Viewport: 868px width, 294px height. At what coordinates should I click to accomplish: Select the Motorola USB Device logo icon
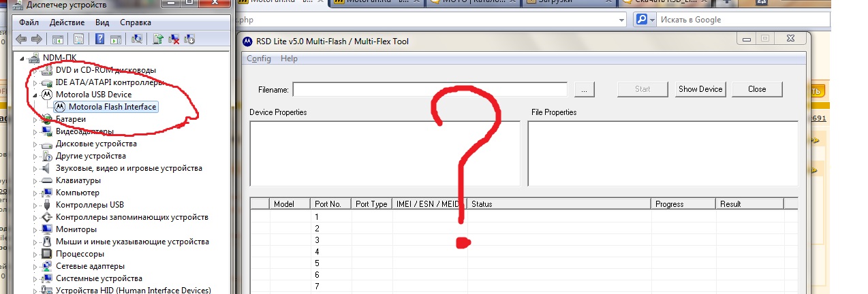coord(47,94)
